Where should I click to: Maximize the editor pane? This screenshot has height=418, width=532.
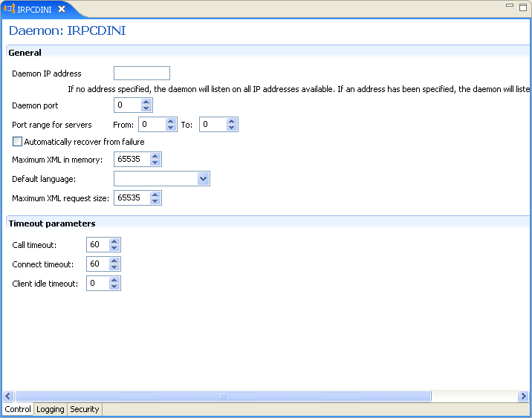tap(523, 7)
